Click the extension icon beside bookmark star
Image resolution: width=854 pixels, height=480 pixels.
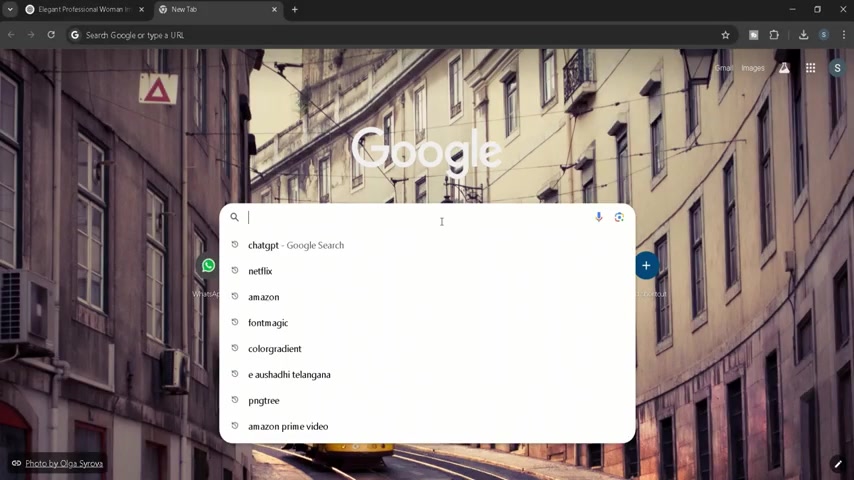(x=754, y=35)
